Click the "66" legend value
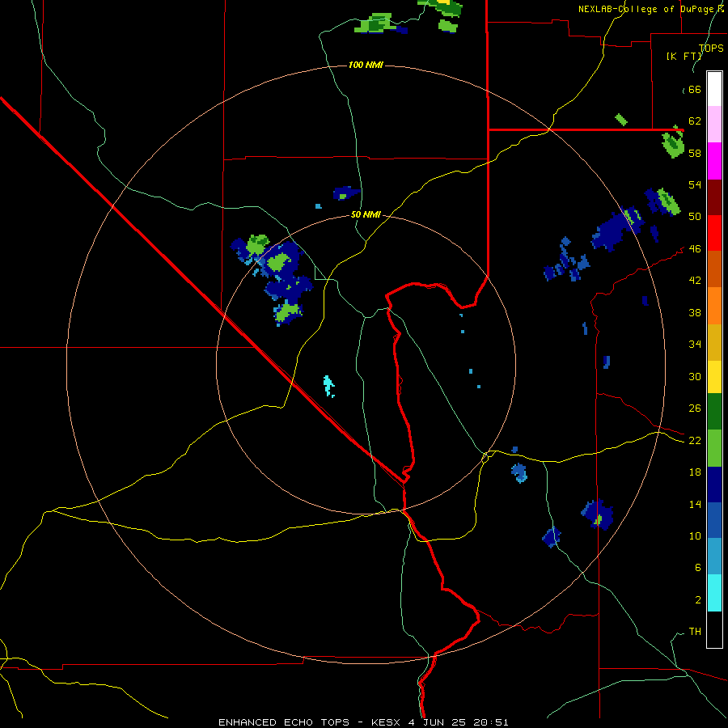Viewport: 728px width, 728px height. (x=695, y=90)
